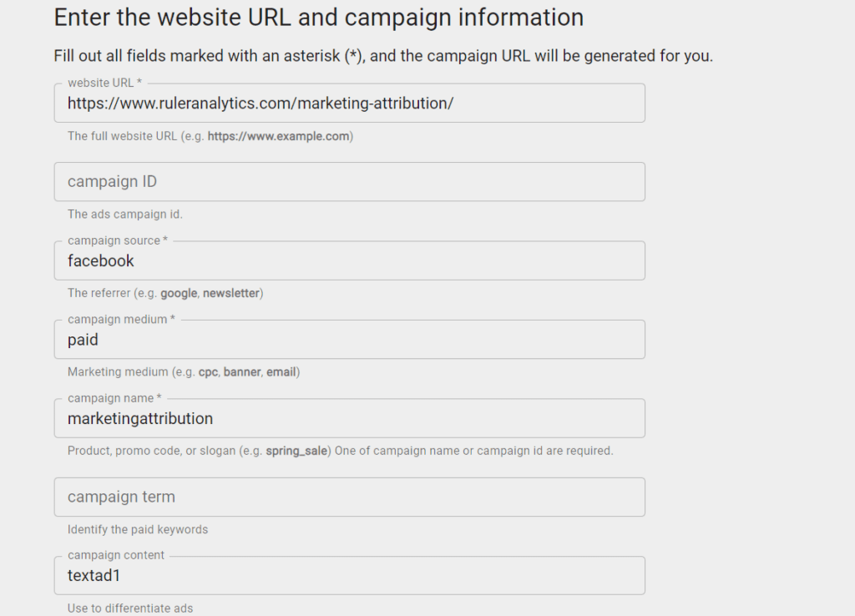Click the 'campaign source *' field label
855x616 pixels.
click(118, 240)
